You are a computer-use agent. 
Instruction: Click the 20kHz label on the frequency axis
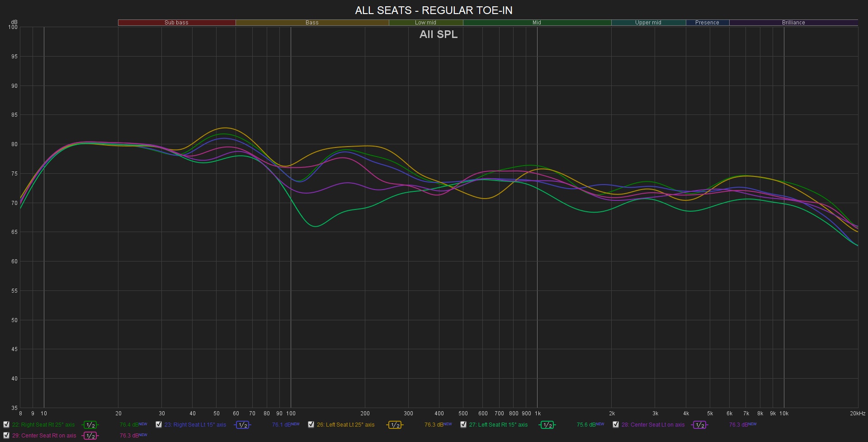[857, 413]
